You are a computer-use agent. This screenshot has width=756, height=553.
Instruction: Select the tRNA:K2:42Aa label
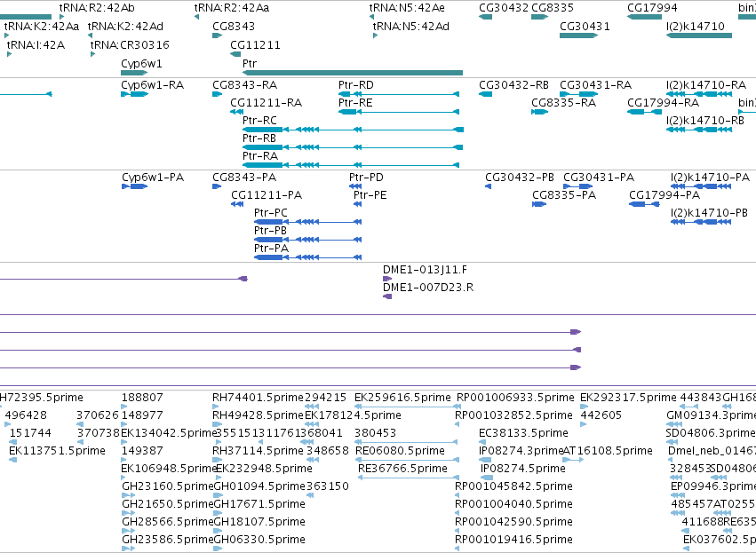click(42, 26)
